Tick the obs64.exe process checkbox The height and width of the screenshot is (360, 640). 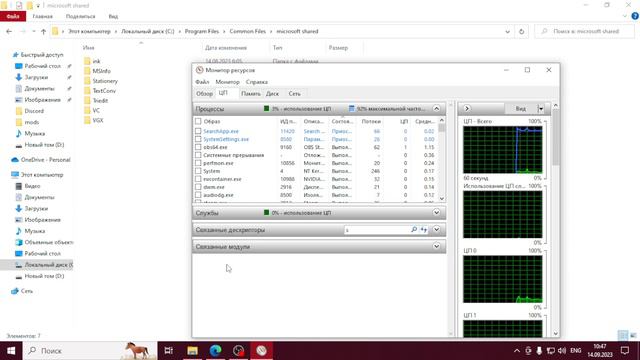(198, 147)
